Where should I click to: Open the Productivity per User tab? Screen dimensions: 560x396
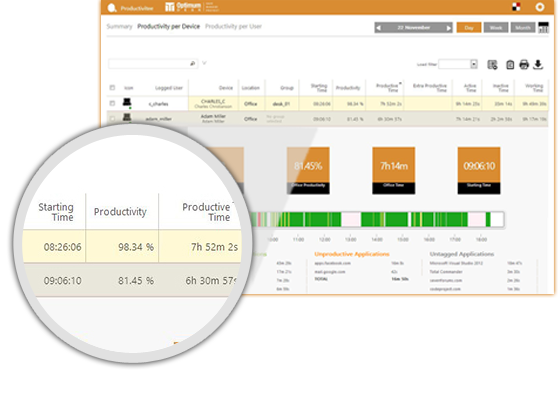pyautogui.click(x=233, y=26)
